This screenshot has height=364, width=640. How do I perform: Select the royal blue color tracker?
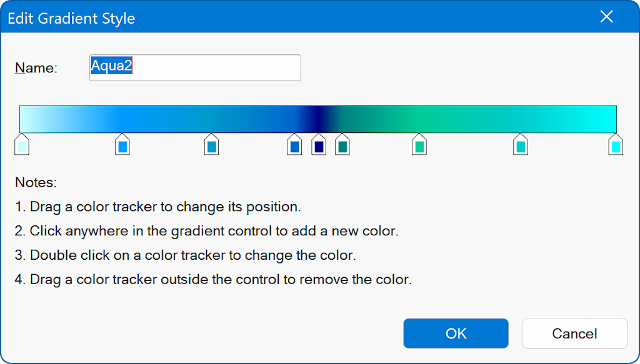(294, 147)
